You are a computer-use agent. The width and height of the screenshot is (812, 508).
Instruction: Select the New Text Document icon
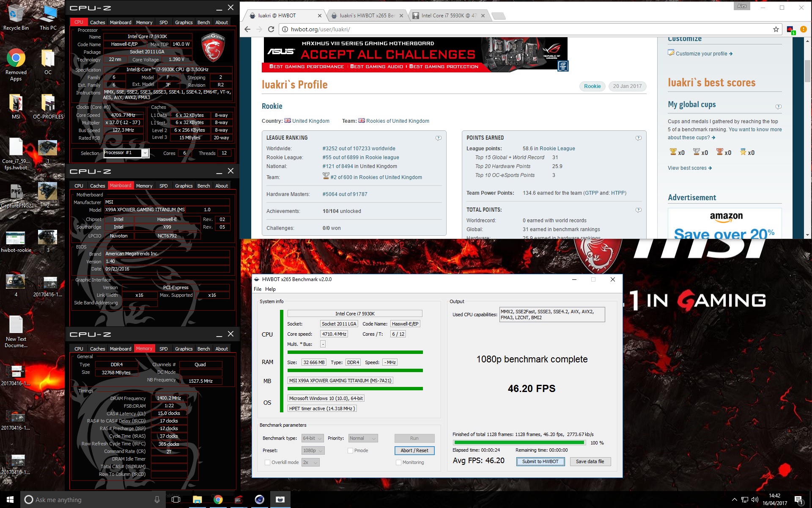click(16, 332)
